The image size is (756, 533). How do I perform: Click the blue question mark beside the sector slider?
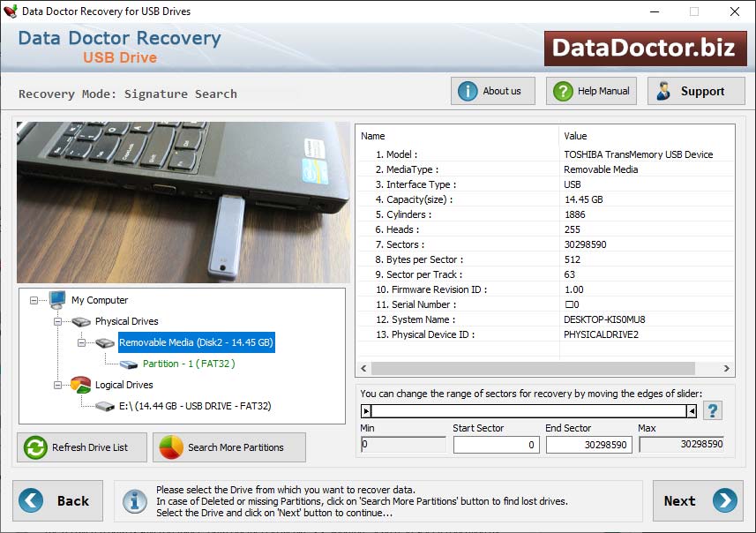tap(713, 410)
